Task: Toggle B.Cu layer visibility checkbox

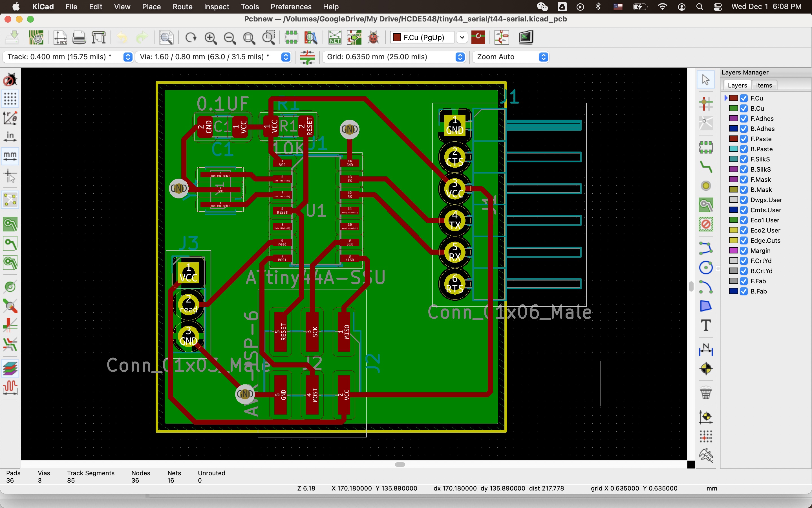Action: [744, 108]
